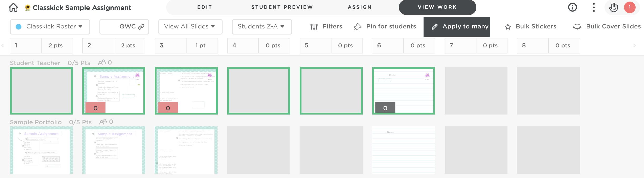Open the info circle icon
The height and width of the screenshot is (178, 644).
(x=572, y=7)
